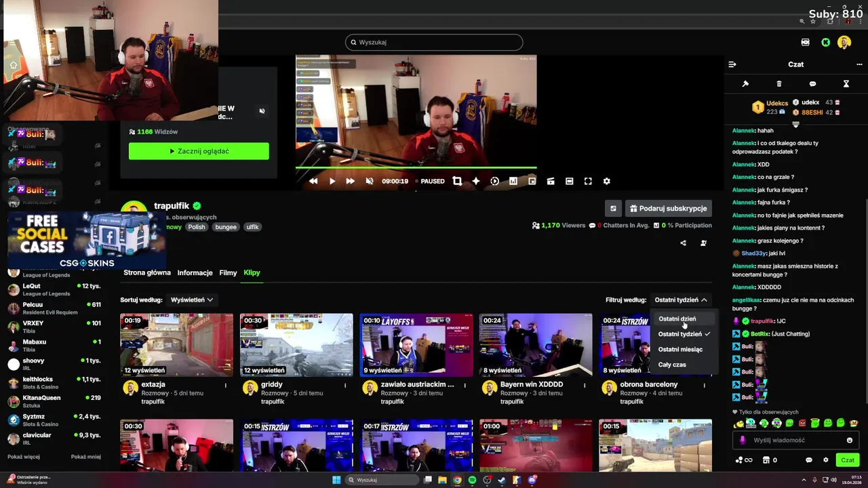Click the green Zacznij oglądać button
868x488 pixels.
[199, 151]
